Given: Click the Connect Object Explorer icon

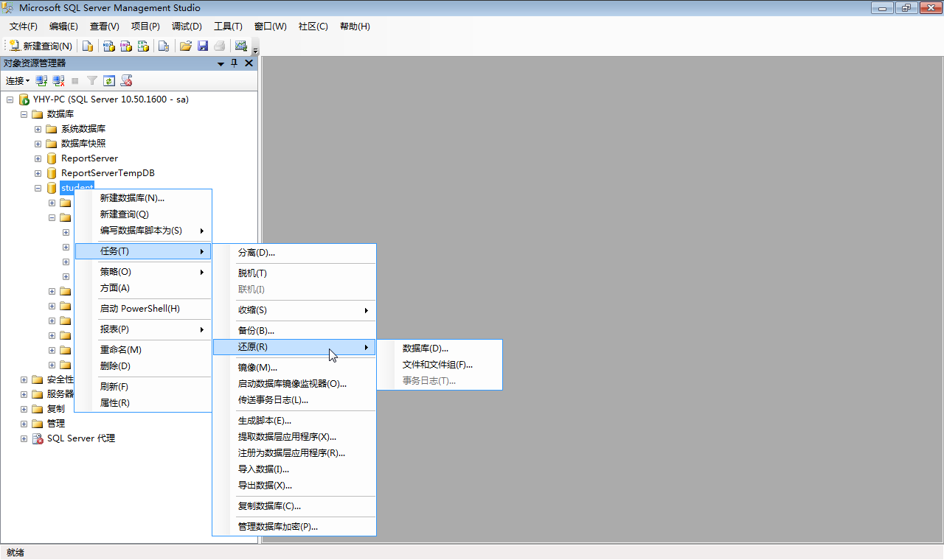Looking at the screenshot, I should (41, 80).
